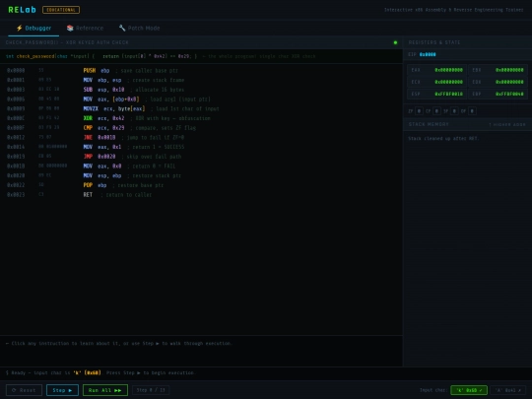The width and height of the screenshot is (532, 399).
Task: Select the MOV ebp, esp instruction
Action: (201, 80)
